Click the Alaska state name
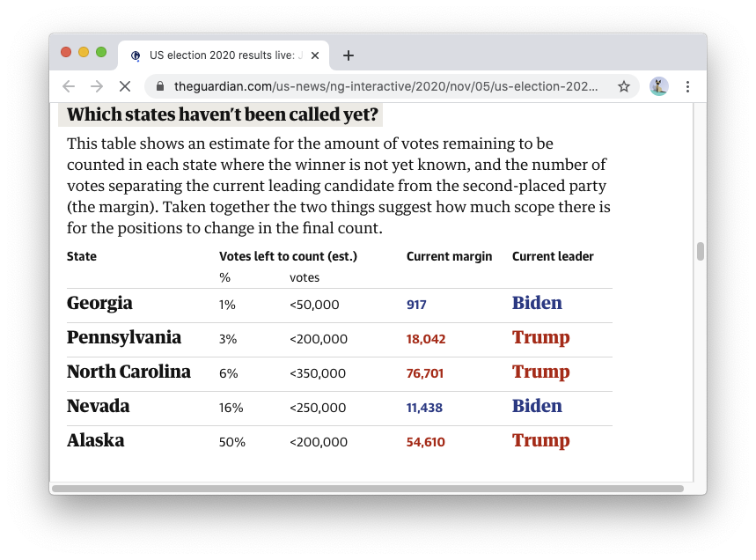Screen dimensions: 756x560 [95, 441]
